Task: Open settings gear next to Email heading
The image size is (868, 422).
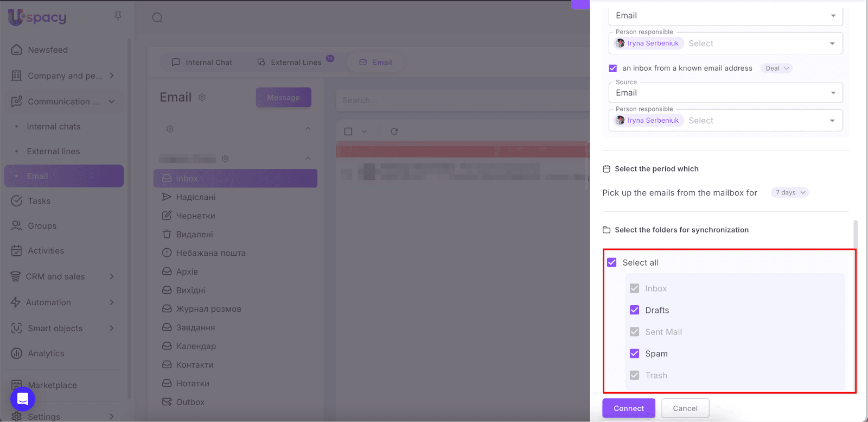Action: 202,97
